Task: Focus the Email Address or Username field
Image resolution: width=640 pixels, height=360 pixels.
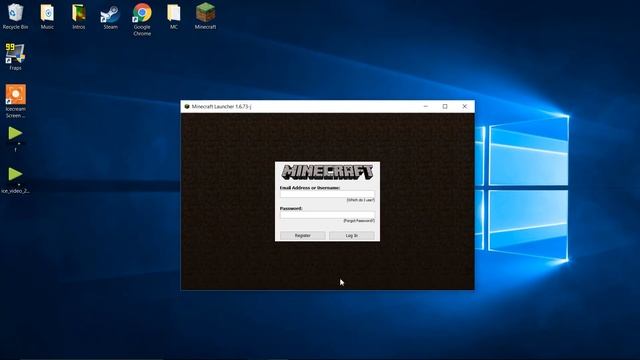Action: (327, 194)
